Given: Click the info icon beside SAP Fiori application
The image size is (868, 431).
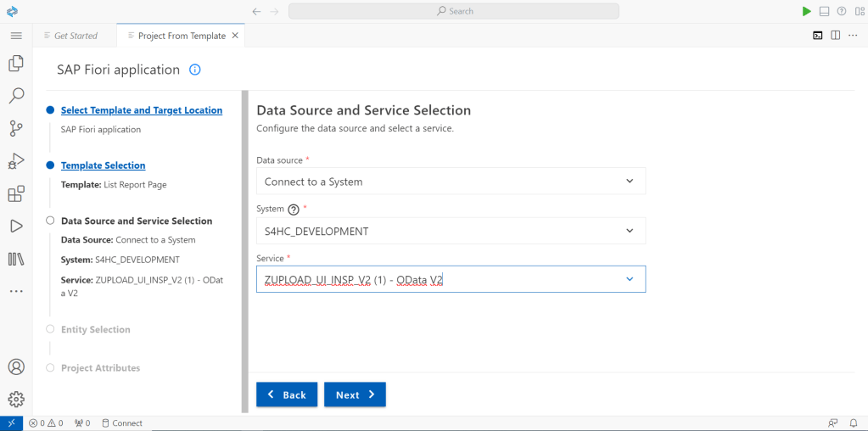Looking at the screenshot, I should click(x=194, y=70).
